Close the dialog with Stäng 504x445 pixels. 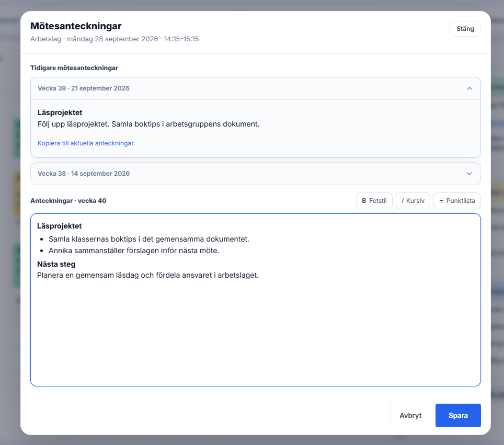[x=465, y=29]
